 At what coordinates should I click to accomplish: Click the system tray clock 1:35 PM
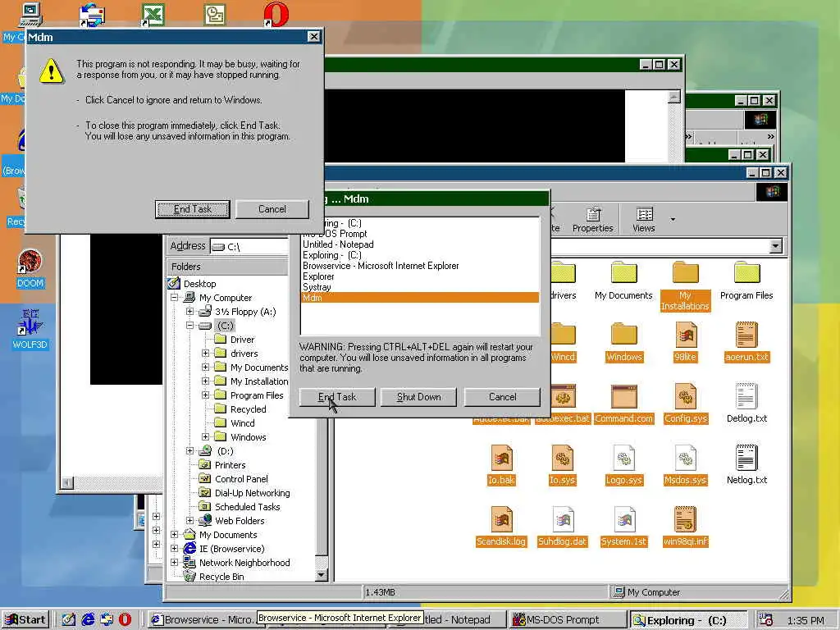pyautogui.click(x=806, y=620)
